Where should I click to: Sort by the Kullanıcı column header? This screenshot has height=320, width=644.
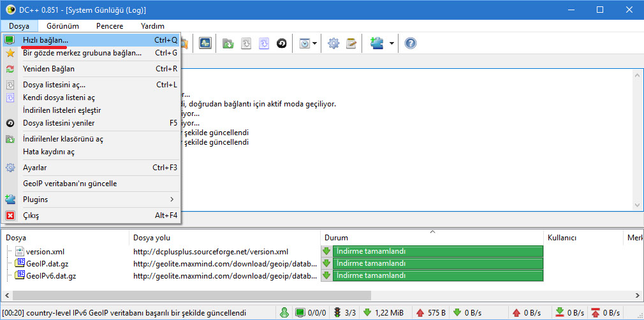click(583, 238)
